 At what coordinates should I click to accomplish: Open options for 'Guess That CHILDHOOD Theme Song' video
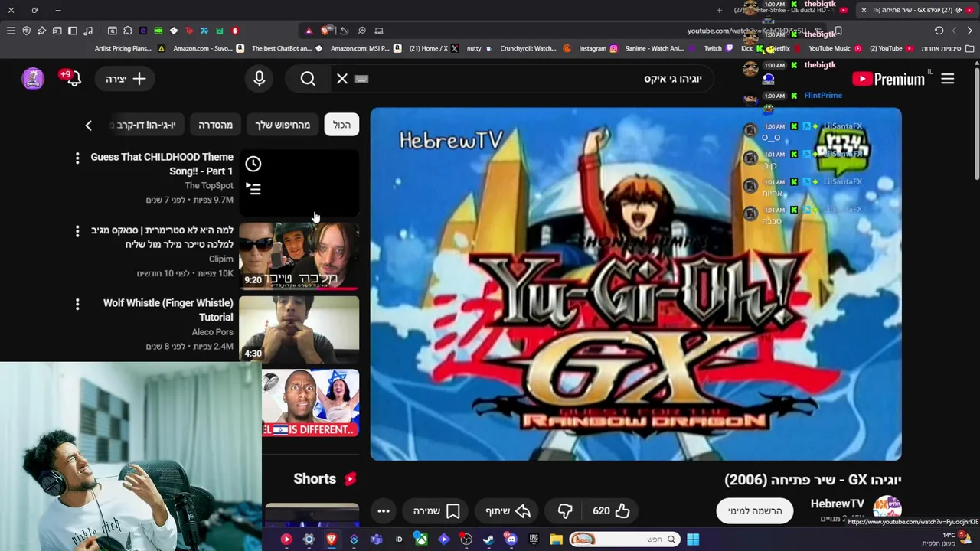pos(77,158)
